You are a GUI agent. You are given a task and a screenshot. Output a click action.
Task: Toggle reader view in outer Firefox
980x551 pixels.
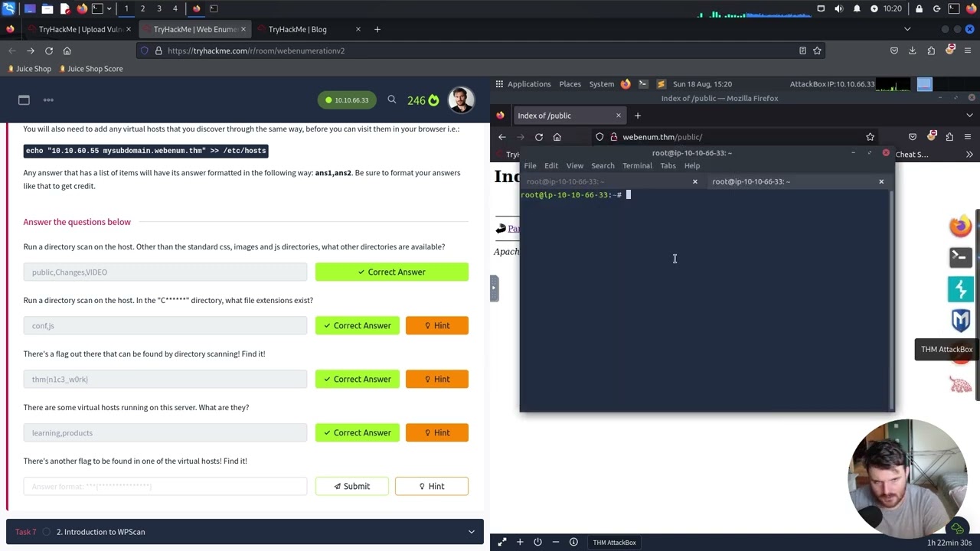802,51
